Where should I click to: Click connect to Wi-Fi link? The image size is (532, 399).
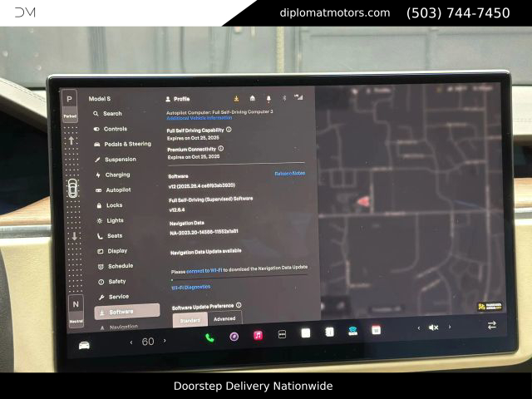(x=204, y=271)
